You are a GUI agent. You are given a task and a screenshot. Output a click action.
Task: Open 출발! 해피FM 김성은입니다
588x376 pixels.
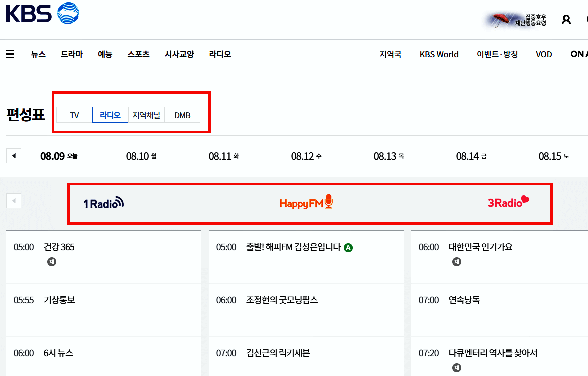click(293, 247)
